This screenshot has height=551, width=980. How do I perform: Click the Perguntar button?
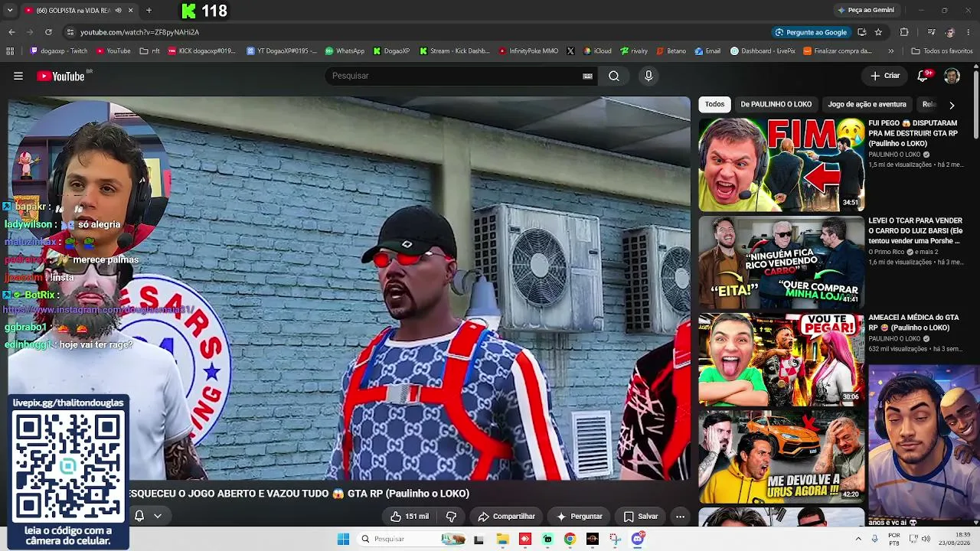pyautogui.click(x=580, y=517)
